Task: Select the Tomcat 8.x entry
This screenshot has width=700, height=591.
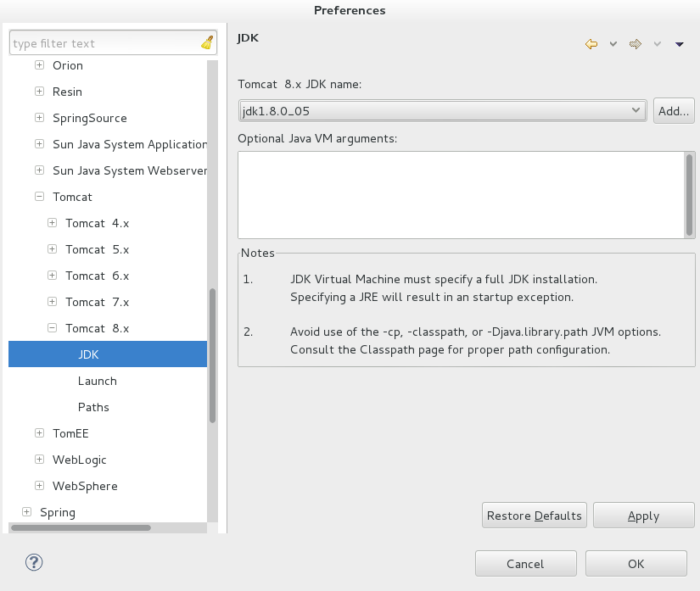Action: point(98,329)
